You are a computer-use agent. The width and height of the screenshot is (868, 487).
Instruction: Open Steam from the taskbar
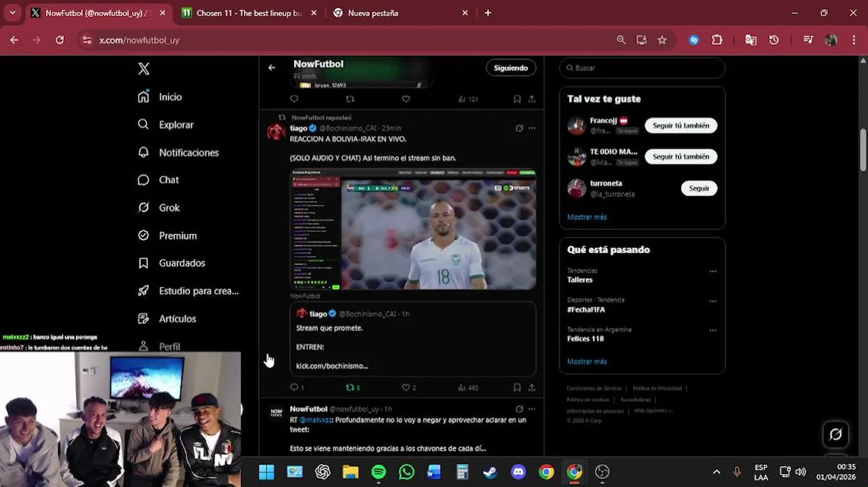click(490, 471)
